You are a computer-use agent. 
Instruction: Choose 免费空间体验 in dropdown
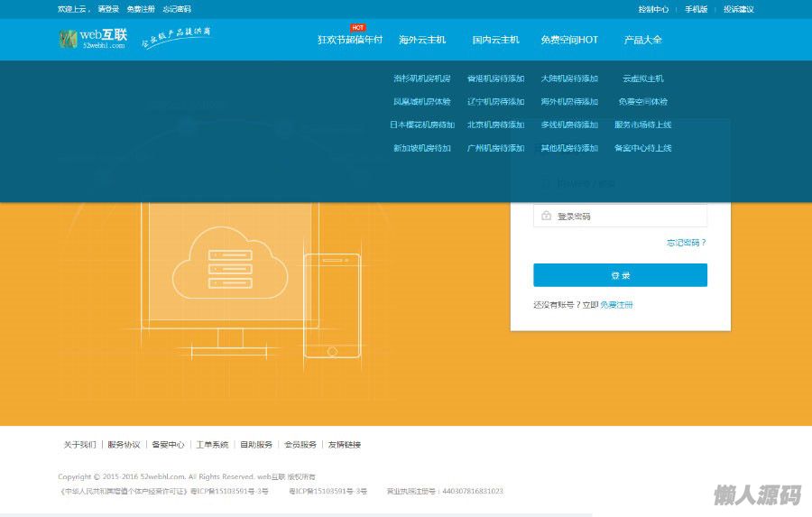(x=643, y=102)
